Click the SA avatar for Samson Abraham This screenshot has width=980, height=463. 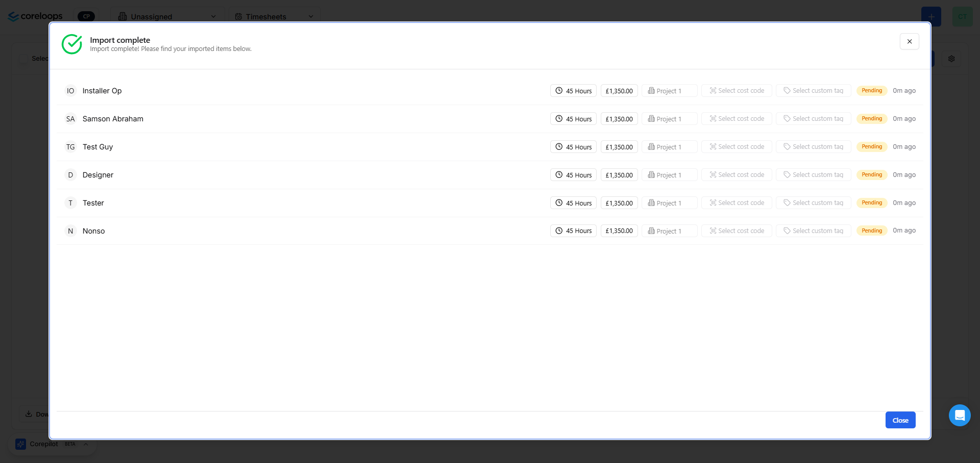tap(70, 119)
